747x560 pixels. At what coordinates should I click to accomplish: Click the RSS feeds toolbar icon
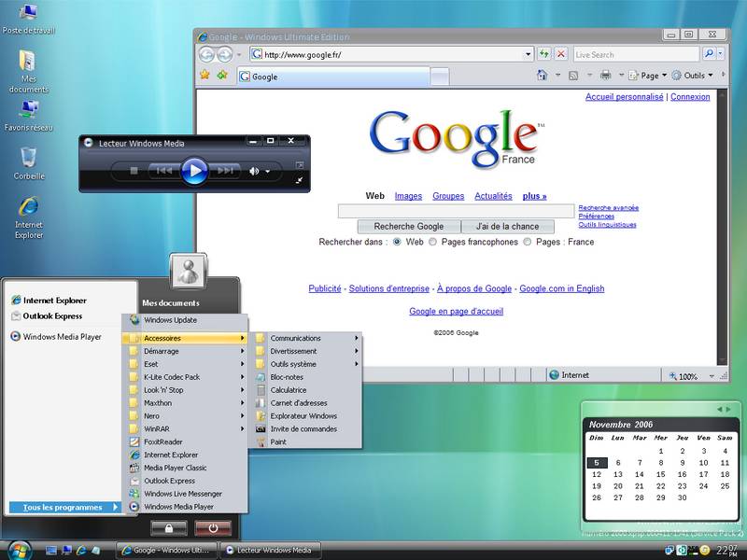coord(573,76)
